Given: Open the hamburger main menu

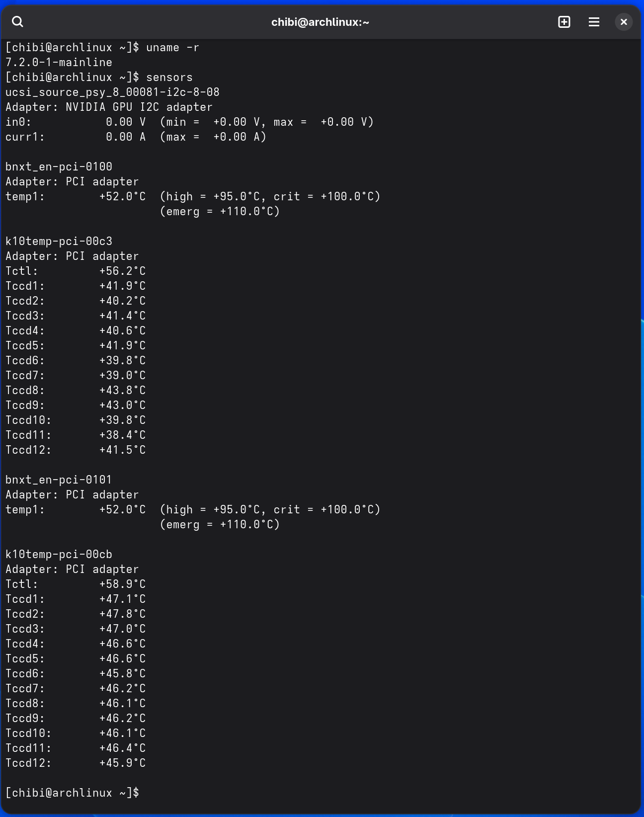Looking at the screenshot, I should point(594,22).
